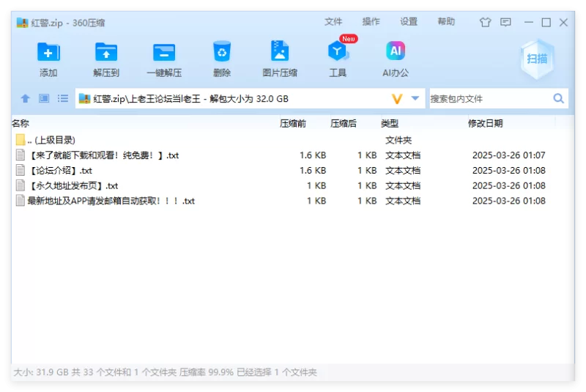
Task: Click the 添加 (Add) toolbar icon
Action: coord(48,52)
